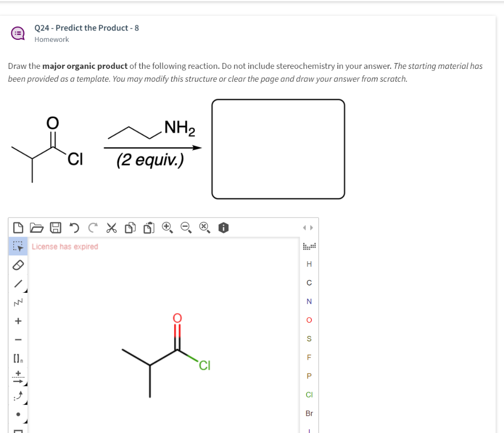
Task: Select Nitrogen from the element sidebar
Action: (x=309, y=301)
